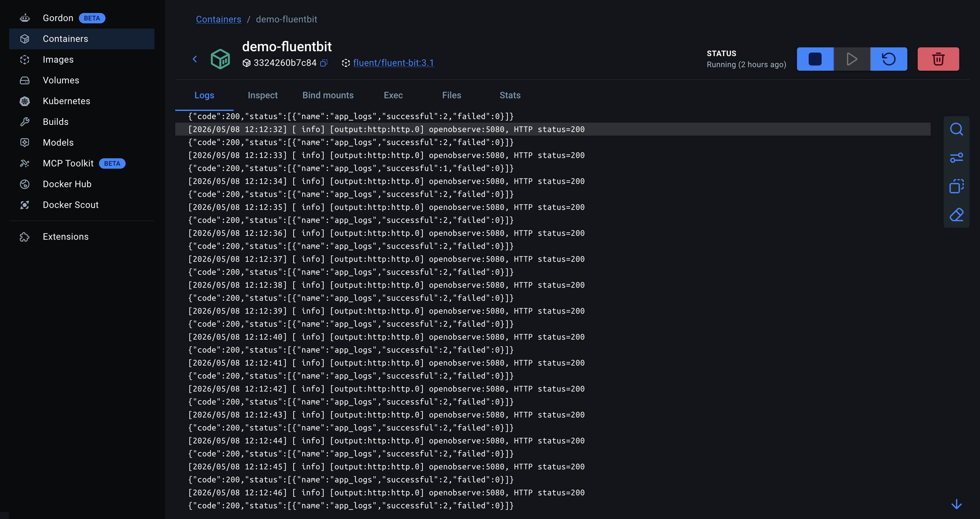This screenshot has height=519, width=980.
Task: Click the Volumes drive icon
Action: 25,80
